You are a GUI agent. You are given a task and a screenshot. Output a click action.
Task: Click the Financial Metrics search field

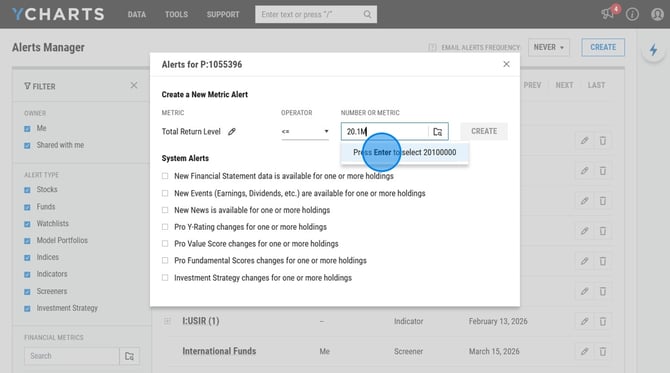pos(72,356)
